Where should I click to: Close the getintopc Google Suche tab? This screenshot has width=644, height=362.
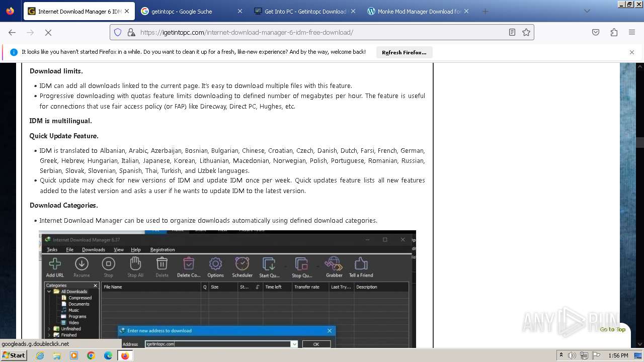click(x=240, y=11)
